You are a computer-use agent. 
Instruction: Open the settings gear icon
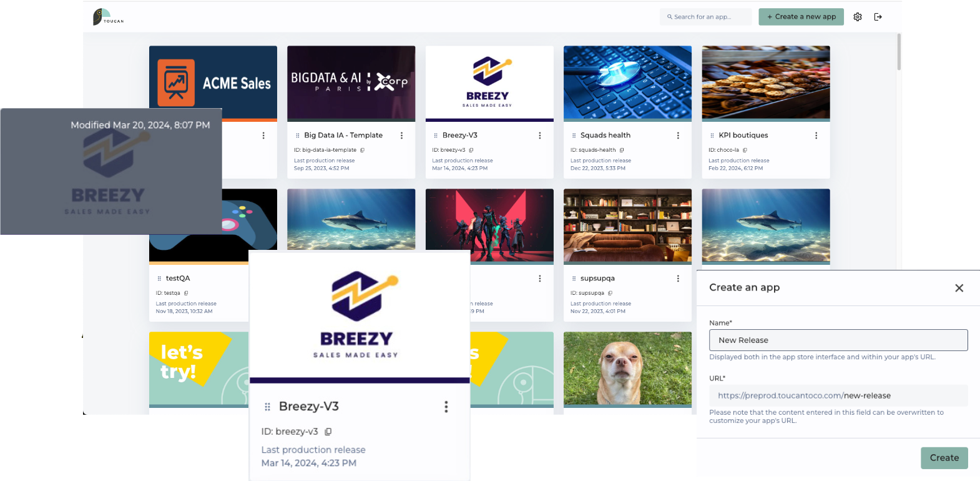click(x=858, y=17)
